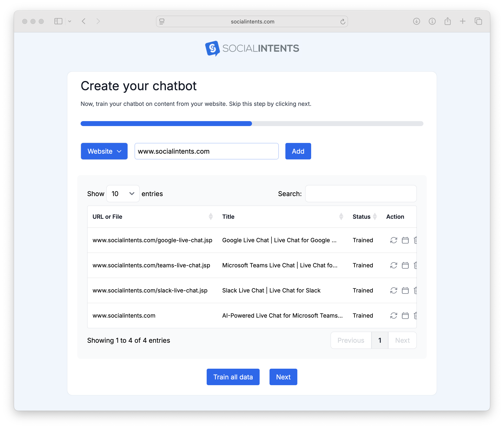
Task: Click title 'Microsoft Teams Live Chat | Live Chat fo...'
Action: pos(280,265)
